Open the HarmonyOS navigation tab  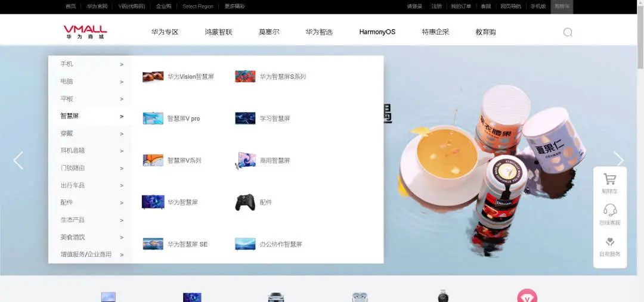(377, 32)
